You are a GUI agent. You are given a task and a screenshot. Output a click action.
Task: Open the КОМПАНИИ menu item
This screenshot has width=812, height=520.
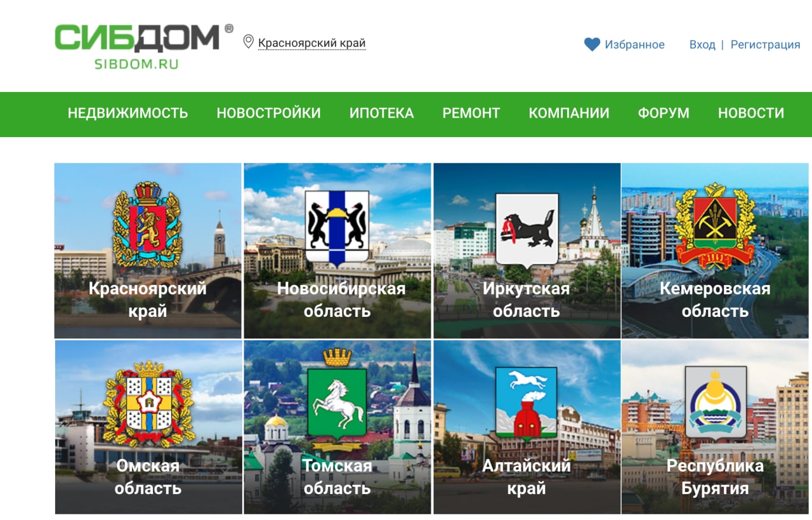(x=569, y=113)
